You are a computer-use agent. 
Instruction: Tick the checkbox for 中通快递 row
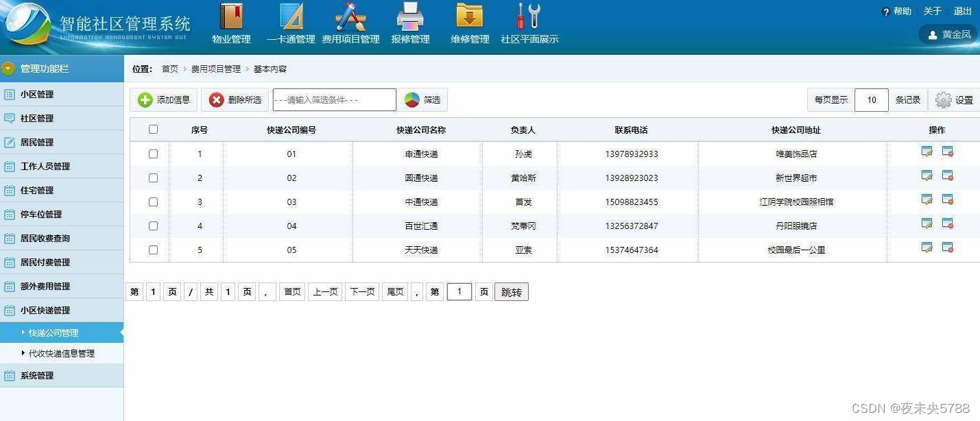pyautogui.click(x=153, y=202)
